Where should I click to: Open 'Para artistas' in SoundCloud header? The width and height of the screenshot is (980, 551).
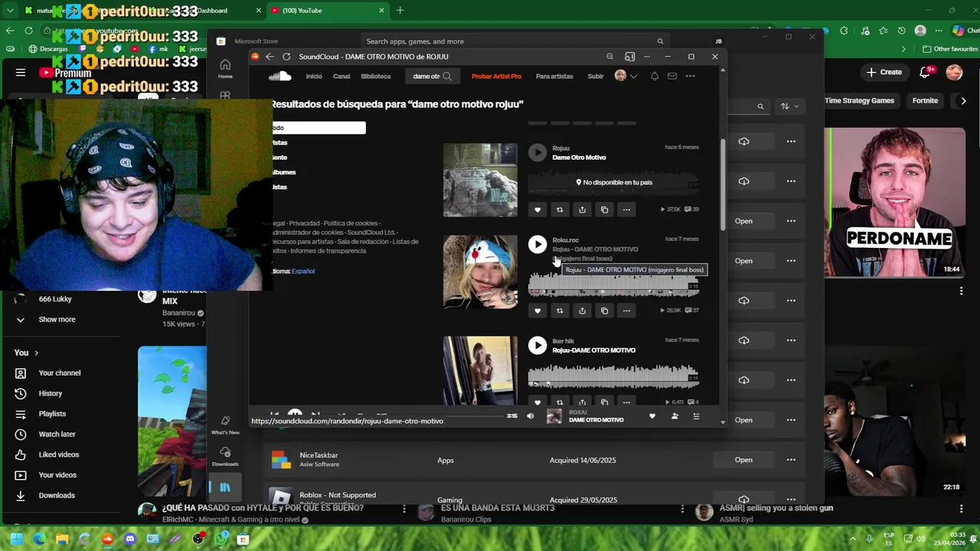click(x=554, y=77)
